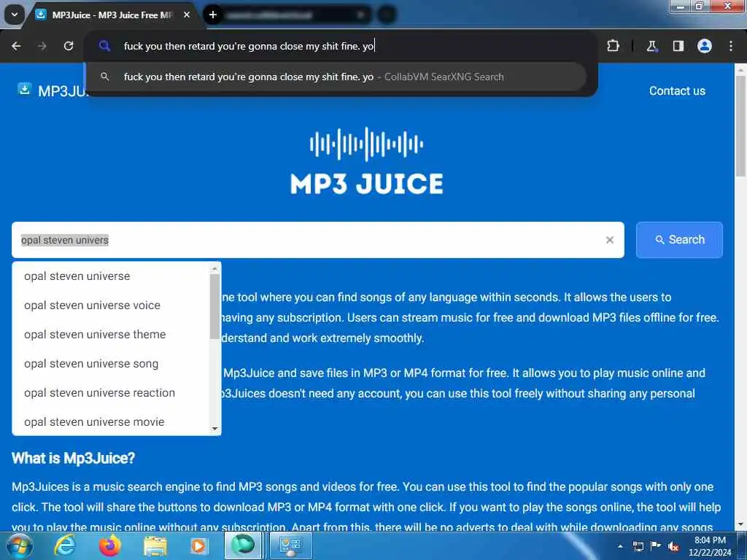Launch Firefox from the taskbar
Image resolution: width=747 pixels, height=560 pixels.
pos(110,545)
